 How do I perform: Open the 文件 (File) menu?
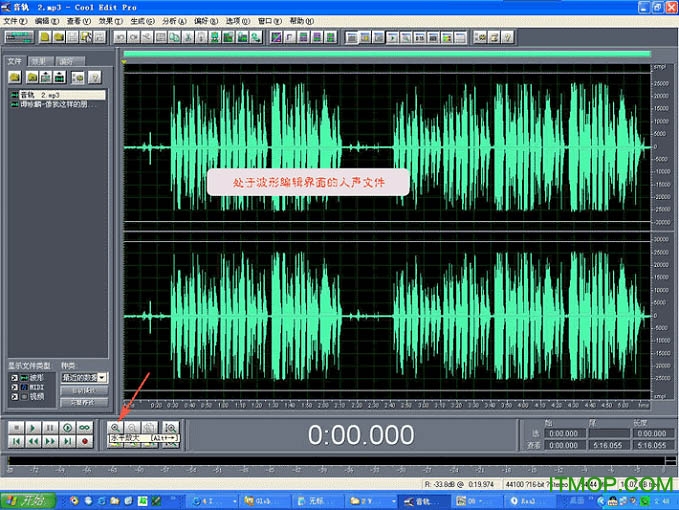pyautogui.click(x=15, y=20)
